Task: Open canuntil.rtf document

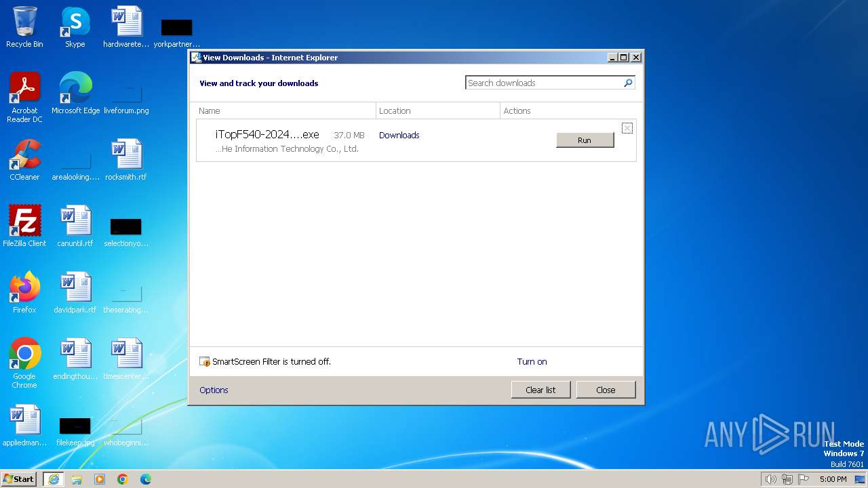Action: (75, 227)
